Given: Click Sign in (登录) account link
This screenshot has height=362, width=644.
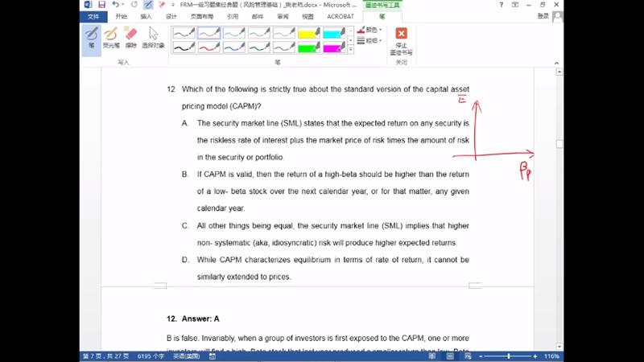Looking at the screenshot, I should [x=543, y=16].
